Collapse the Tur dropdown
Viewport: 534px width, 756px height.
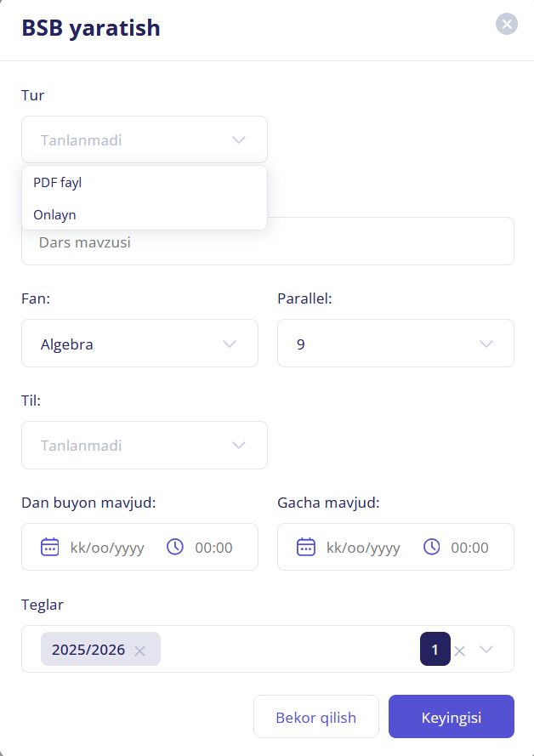click(x=239, y=139)
